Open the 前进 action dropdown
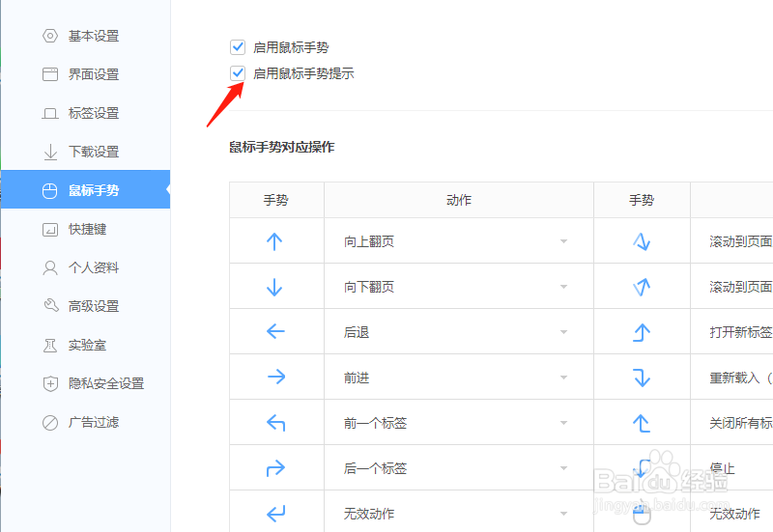 [x=458, y=378]
